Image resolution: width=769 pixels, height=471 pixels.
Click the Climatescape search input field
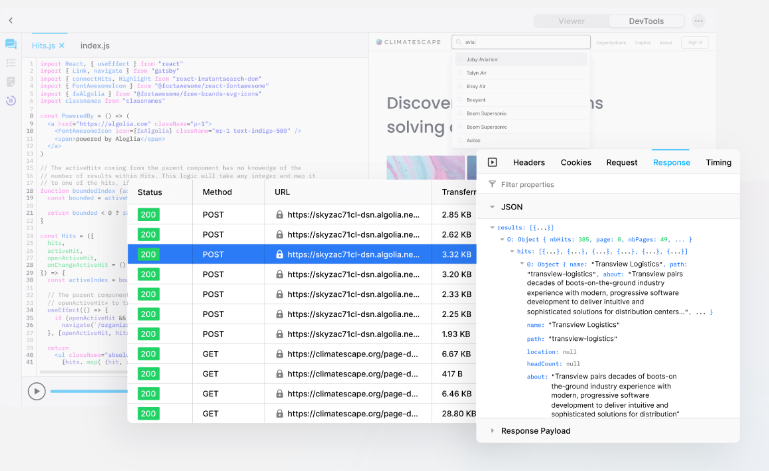(521, 42)
